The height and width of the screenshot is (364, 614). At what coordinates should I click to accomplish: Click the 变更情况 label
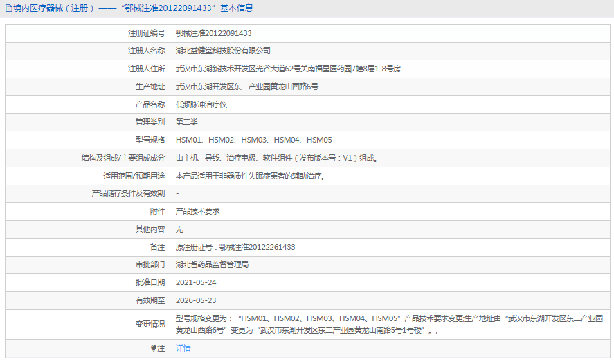pos(150,324)
